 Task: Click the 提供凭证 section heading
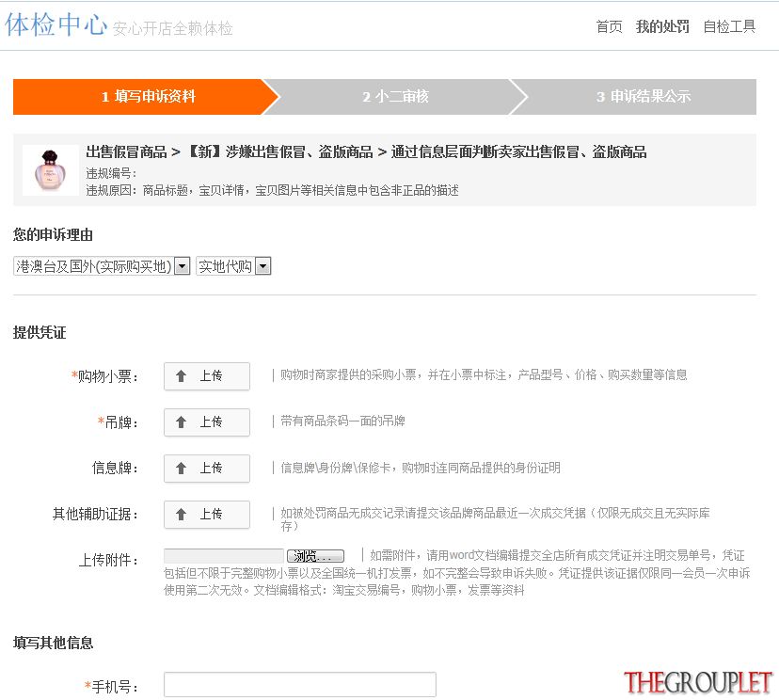click(40, 333)
